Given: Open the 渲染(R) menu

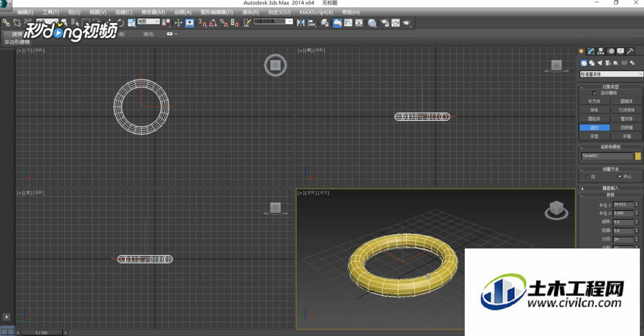Looking at the screenshot, I should (251, 12).
